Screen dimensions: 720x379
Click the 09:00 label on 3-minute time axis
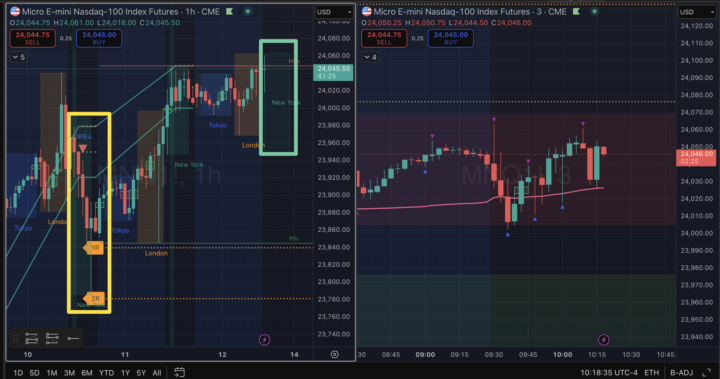click(425, 354)
